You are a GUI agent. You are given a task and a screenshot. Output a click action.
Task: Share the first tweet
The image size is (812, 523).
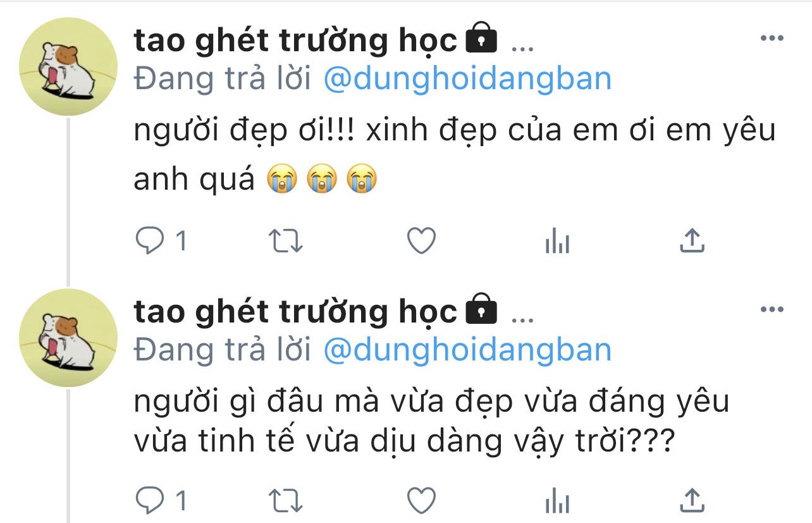pyautogui.click(x=692, y=241)
